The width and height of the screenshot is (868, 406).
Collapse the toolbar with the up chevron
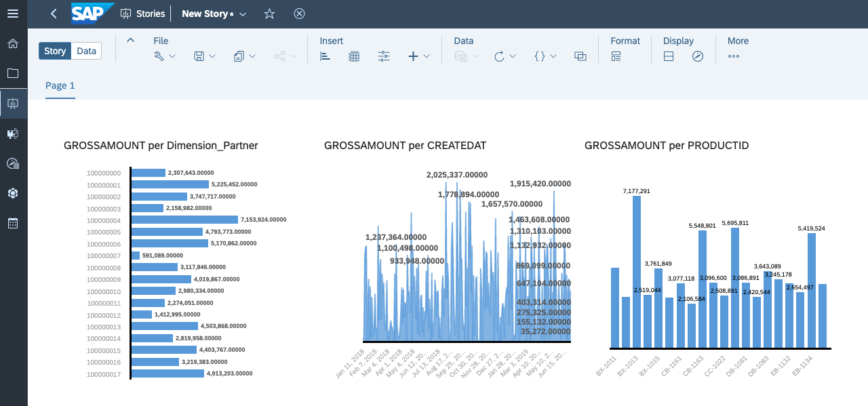pyautogui.click(x=130, y=39)
